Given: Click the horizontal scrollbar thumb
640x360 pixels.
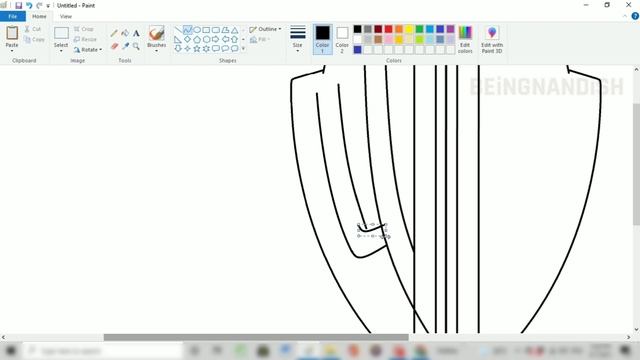Looking at the screenshot, I should click(x=256, y=337).
